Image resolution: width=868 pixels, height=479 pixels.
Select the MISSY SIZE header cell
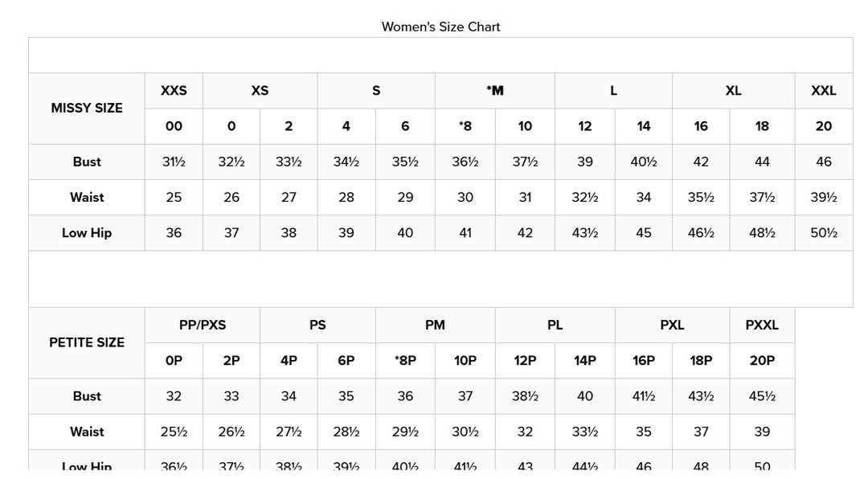pyautogui.click(x=87, y=108)
